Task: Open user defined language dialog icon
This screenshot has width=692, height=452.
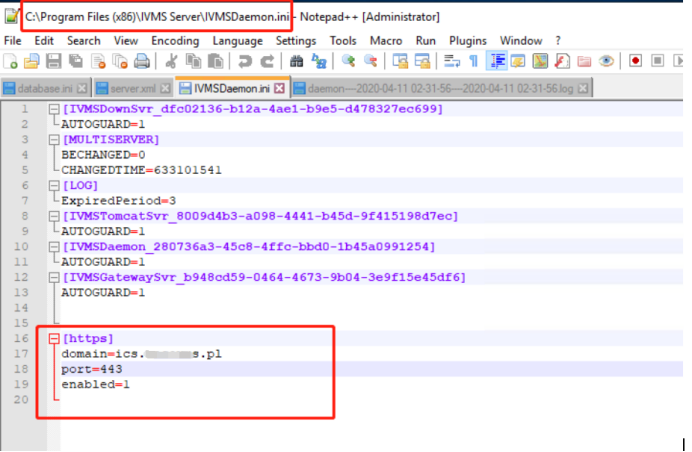Action: (518, 61)
